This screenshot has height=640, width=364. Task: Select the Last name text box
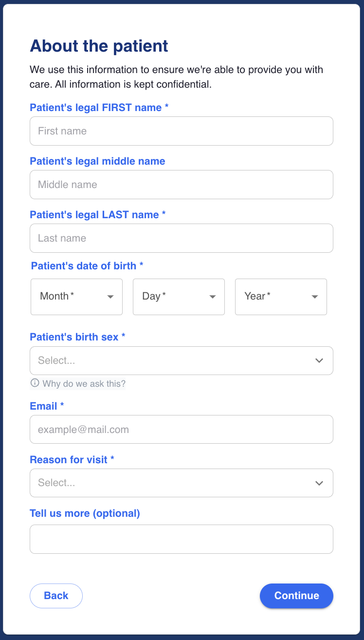pyautogui.click(x=181, y=238)
